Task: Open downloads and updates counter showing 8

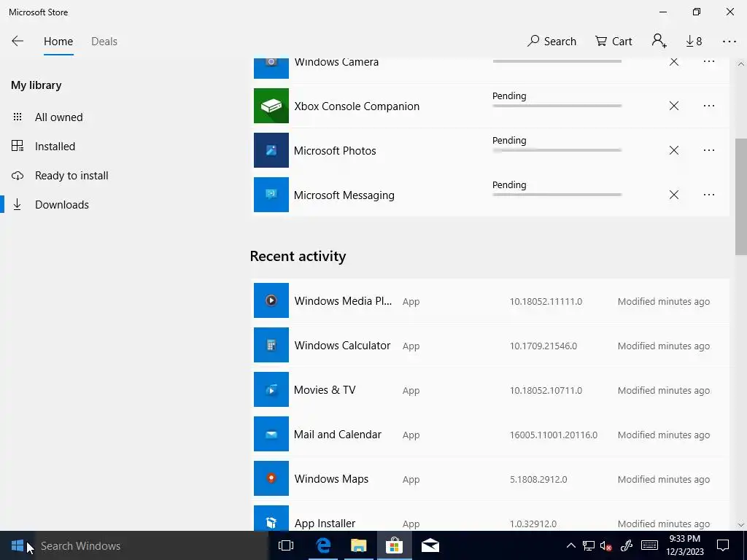Action: 694,42
